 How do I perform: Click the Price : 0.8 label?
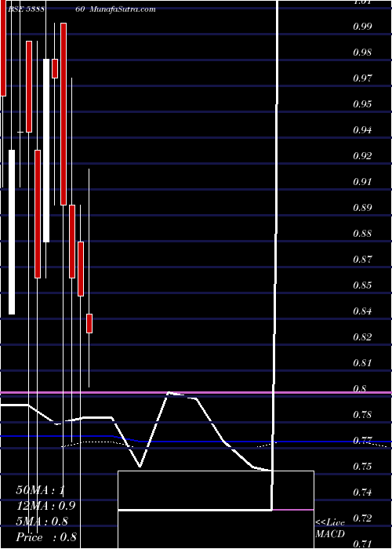tap(46, 537)
